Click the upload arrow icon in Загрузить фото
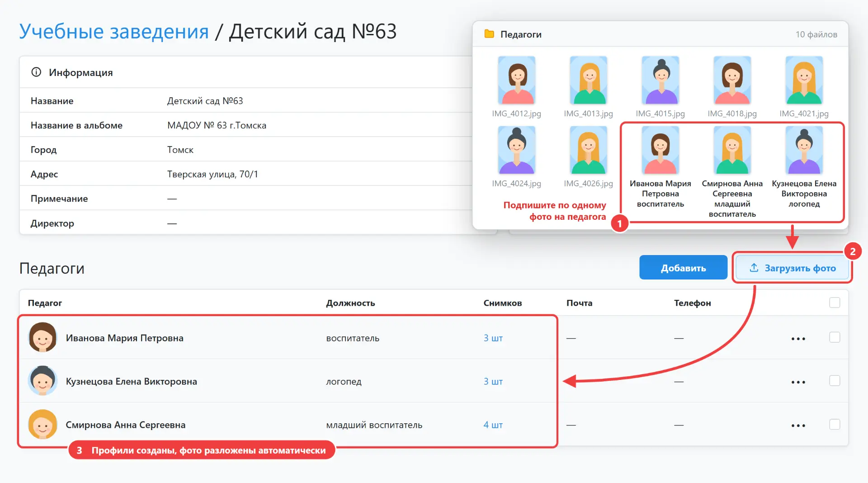This screenshot has width=868, height=483. 754,268
